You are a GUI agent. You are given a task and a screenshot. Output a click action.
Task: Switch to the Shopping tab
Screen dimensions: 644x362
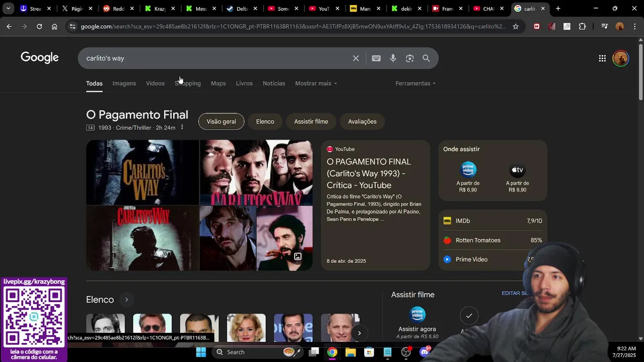tap(188, 83)
